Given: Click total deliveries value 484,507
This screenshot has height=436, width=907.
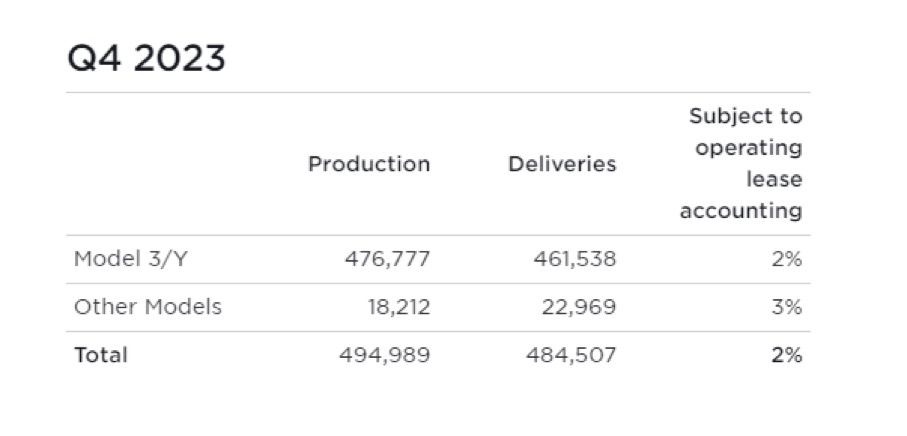Looking at the screenshot, I should click(571, 355).
